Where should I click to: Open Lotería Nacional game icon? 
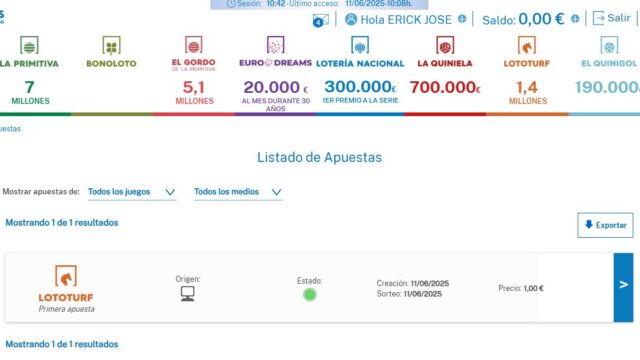tap(360, 45)
